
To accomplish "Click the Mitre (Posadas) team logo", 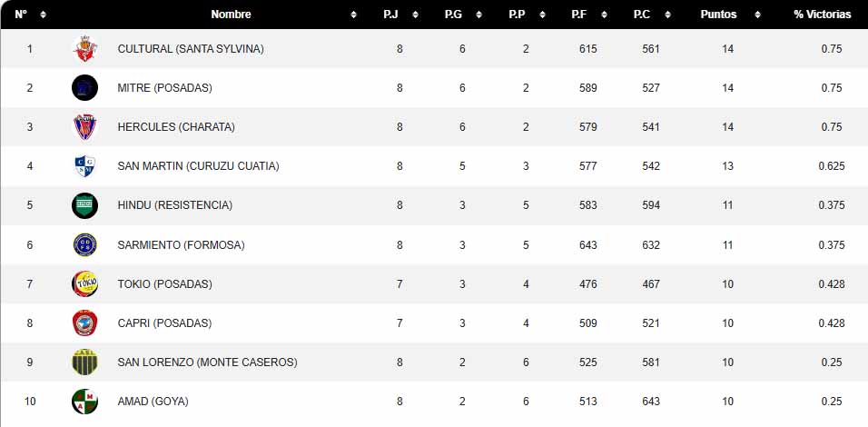I will pyautogui.click(x=84, y=88).
